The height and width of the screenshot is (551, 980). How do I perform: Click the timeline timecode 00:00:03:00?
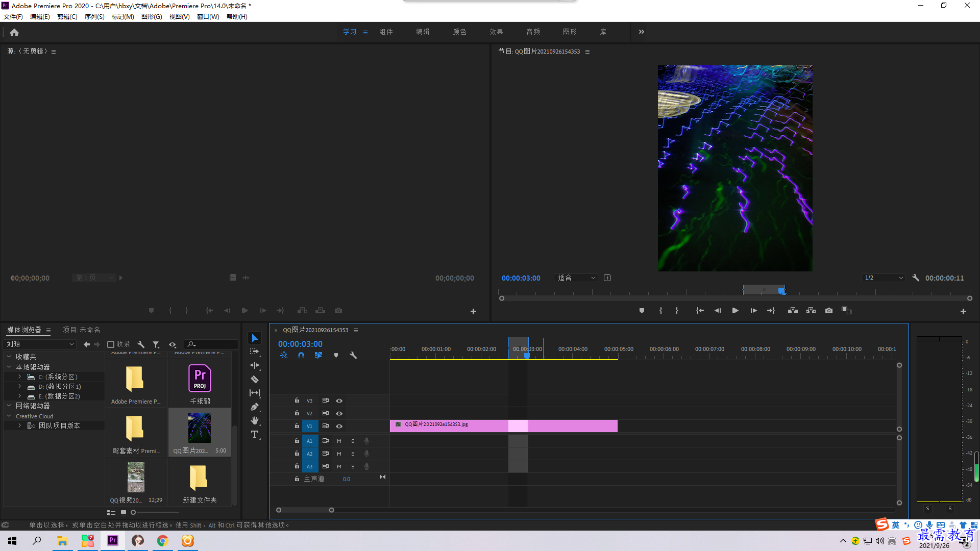click(300, 344)
